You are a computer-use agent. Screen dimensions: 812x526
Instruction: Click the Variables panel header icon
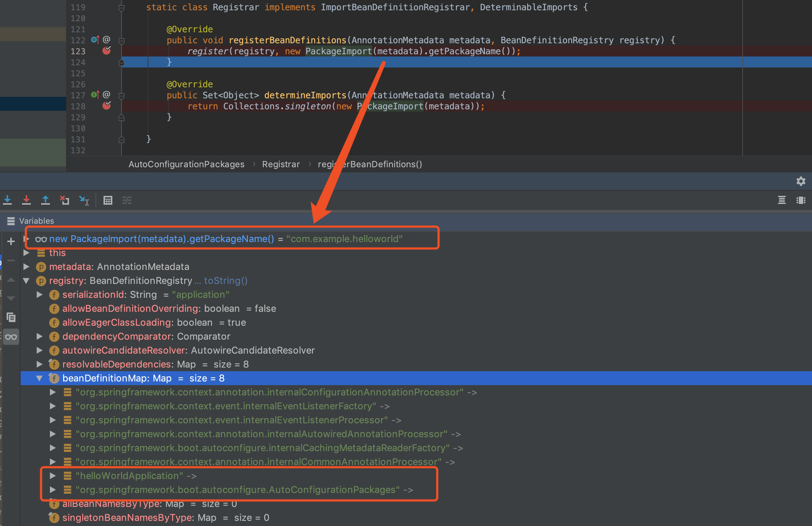tap(11, 221)
